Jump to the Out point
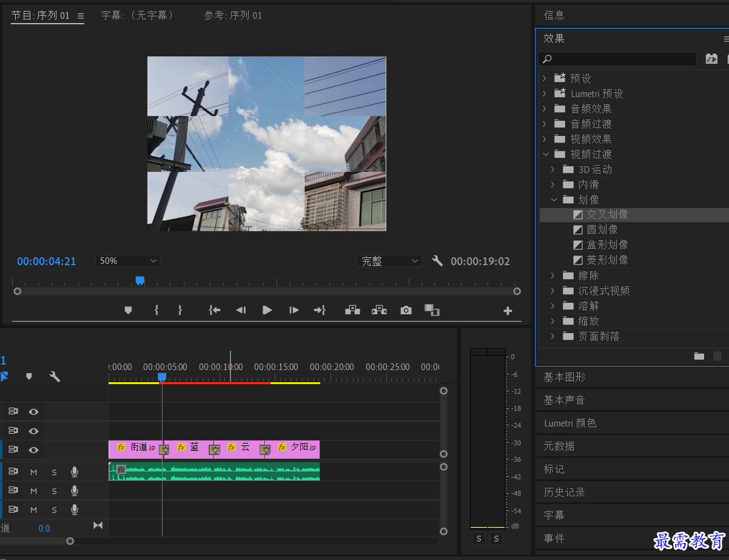 [x=320, y=310]
